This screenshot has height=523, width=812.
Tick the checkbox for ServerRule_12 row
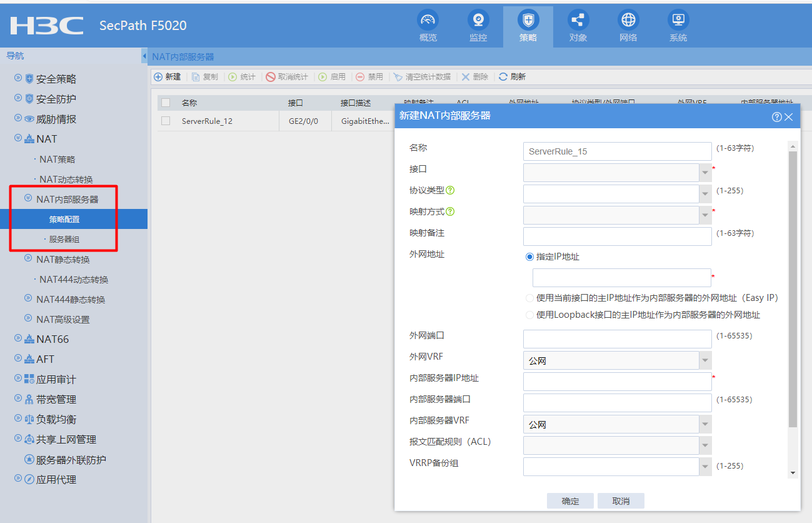click(x=166, y=121)
